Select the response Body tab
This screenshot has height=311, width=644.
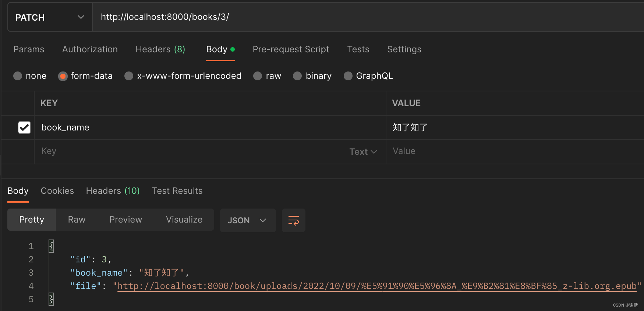point(18,191)
